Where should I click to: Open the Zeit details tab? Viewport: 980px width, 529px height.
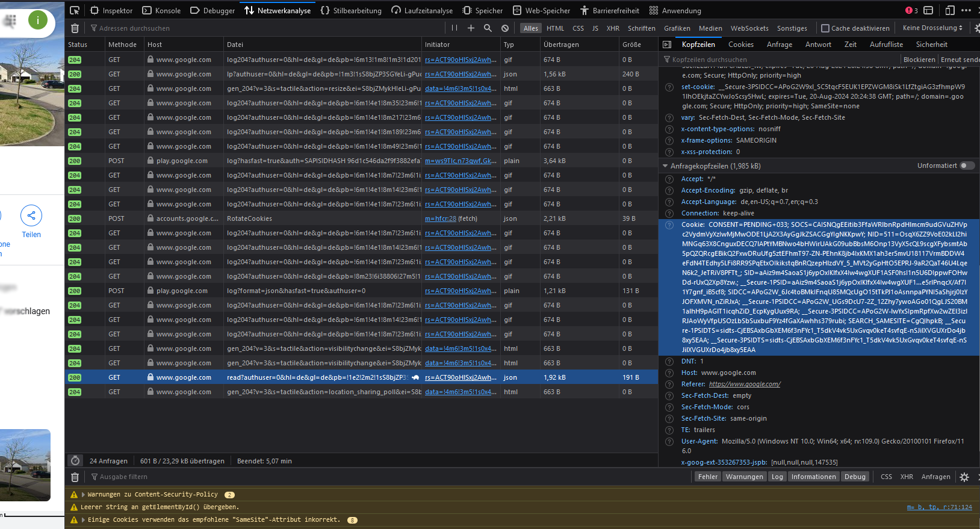850,45
